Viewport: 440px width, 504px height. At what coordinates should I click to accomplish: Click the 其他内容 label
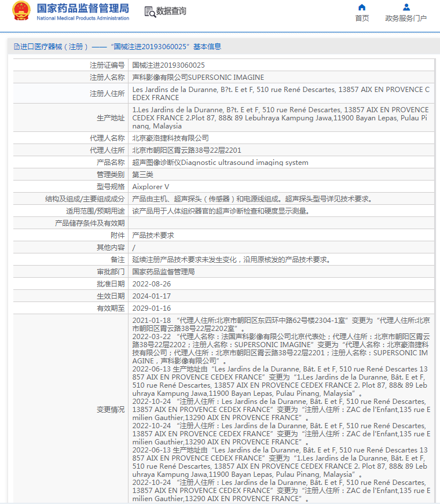point(111,248)
